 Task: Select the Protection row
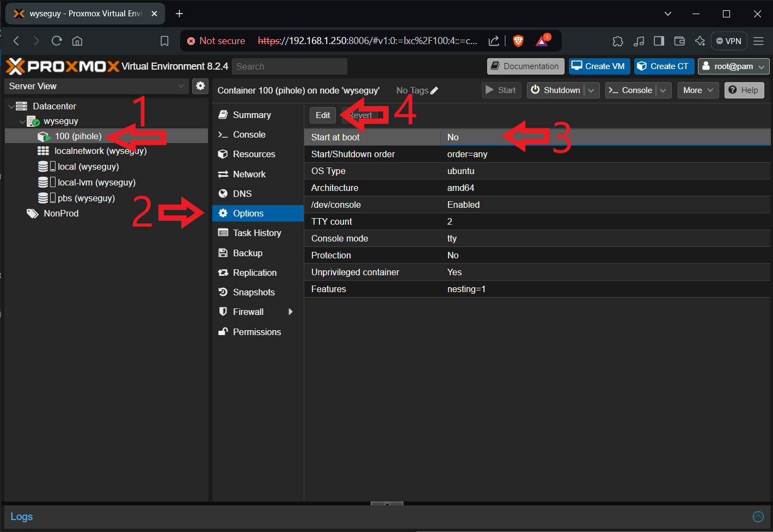tap(537, 255)
